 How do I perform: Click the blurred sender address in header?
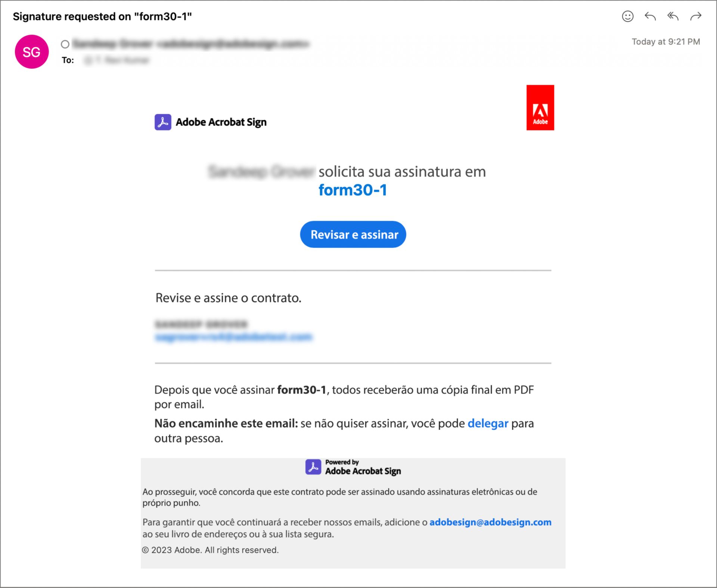pos(191,44)
